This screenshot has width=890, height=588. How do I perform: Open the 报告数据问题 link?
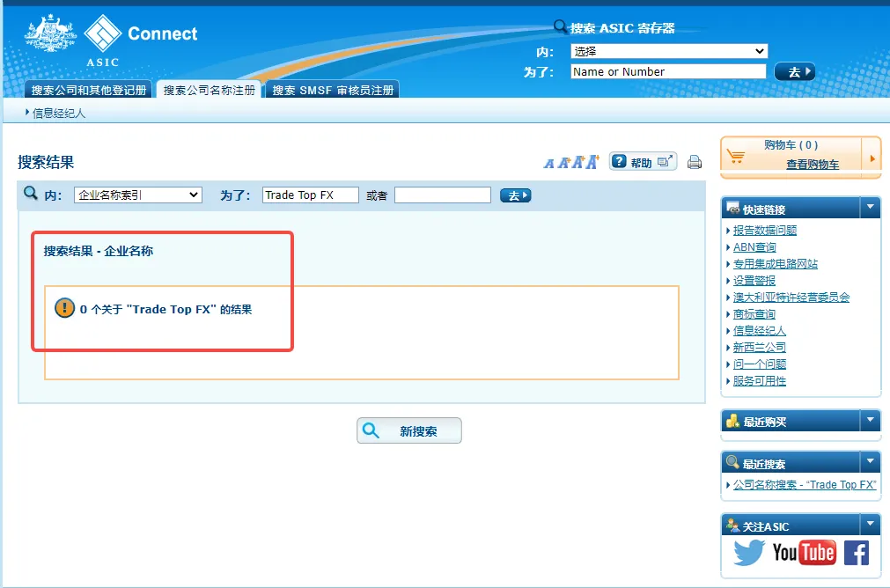tap(765, 230)
